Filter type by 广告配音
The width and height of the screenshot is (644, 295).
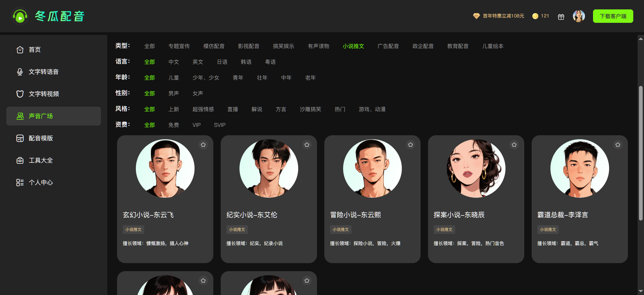(x=388, y=46)
